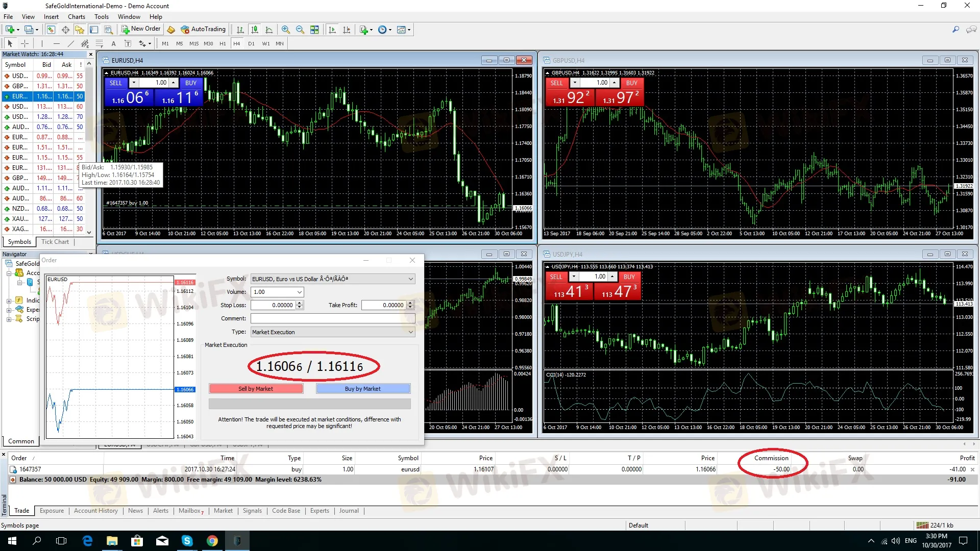980x551 pixels.
Task: Open the Symbol dropdown in the Order dialog
Action: (x=410, y=279)
